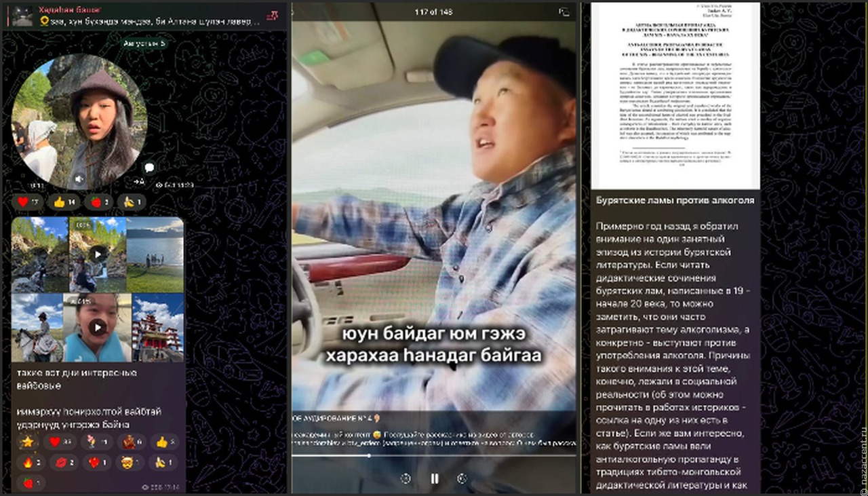The image size is (868, 496).
Task: Play the selfie video in album
Action: 98,328
